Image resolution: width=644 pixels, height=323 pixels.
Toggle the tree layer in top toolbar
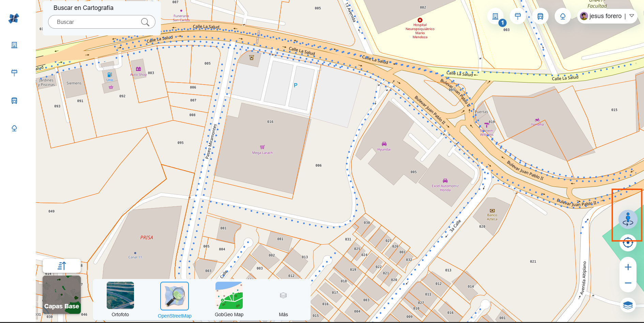tap(563, 16)
